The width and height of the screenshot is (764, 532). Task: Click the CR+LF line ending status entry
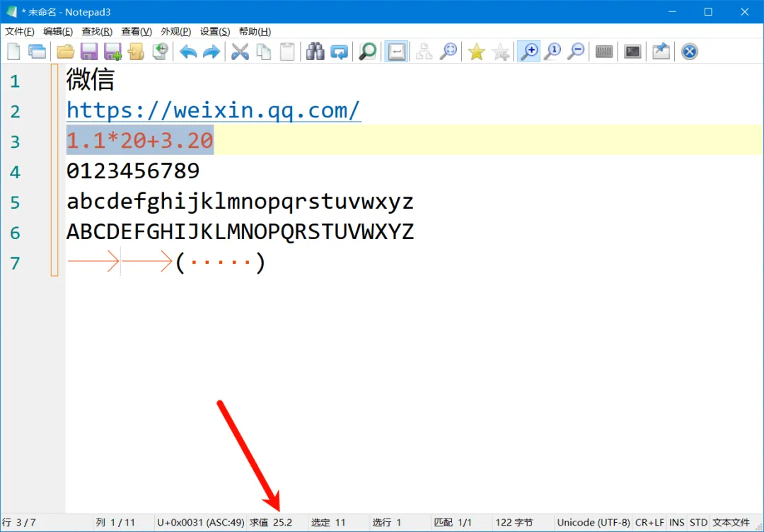tap(649, 523)
